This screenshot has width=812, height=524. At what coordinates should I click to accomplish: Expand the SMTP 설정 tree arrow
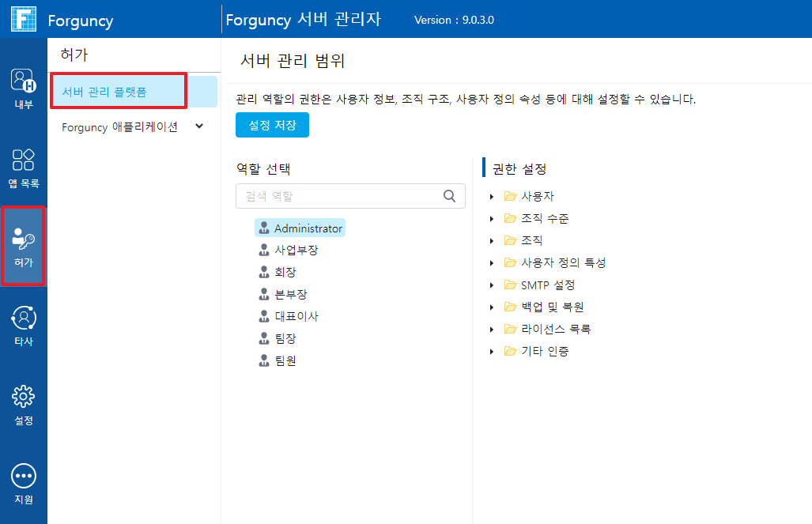(492, 285)
